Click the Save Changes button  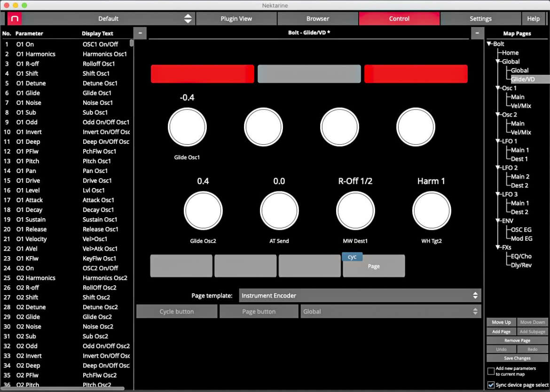517,358
